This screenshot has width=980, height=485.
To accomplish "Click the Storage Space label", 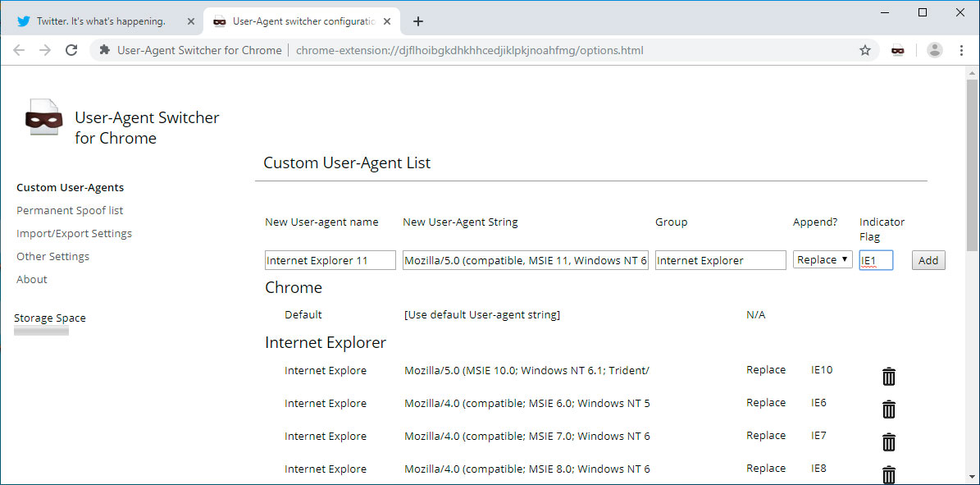I will [x=50, y=318].
